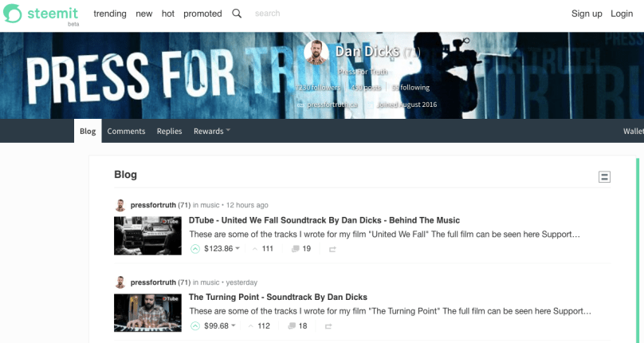
Task: Open comments icon showing 19 replies
Action: [x=300, y=249]
